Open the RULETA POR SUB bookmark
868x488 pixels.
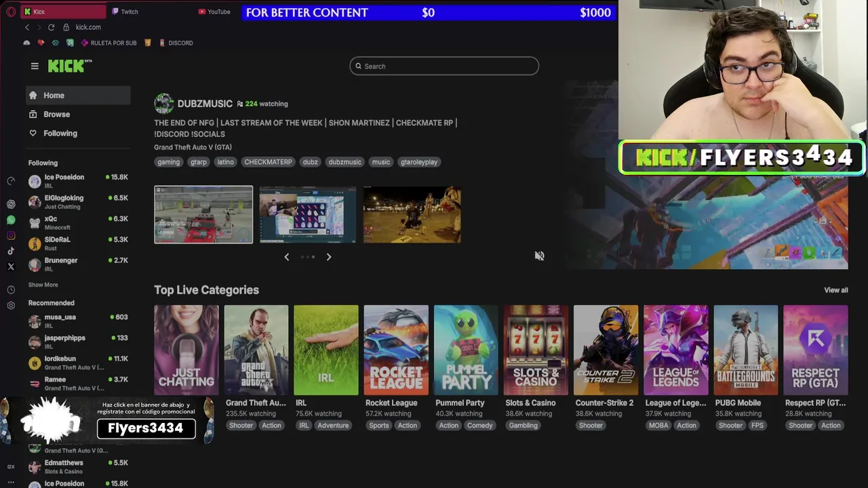(x=108, y=43)
